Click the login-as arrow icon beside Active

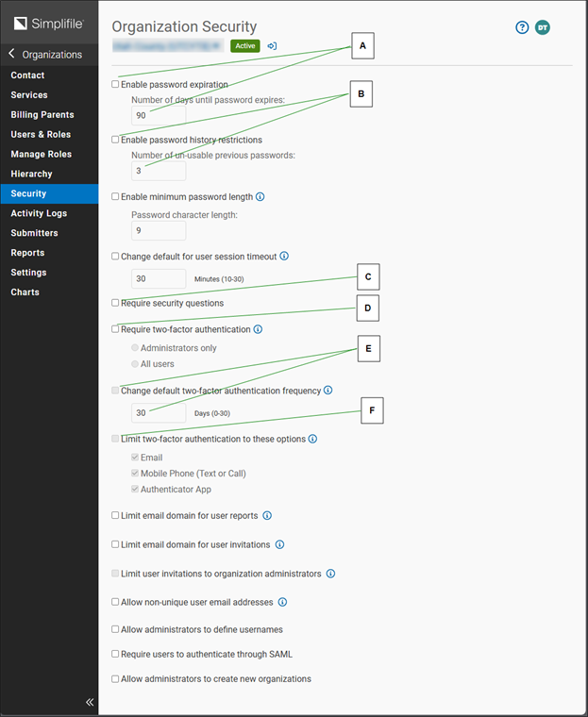tap(272, 45)
